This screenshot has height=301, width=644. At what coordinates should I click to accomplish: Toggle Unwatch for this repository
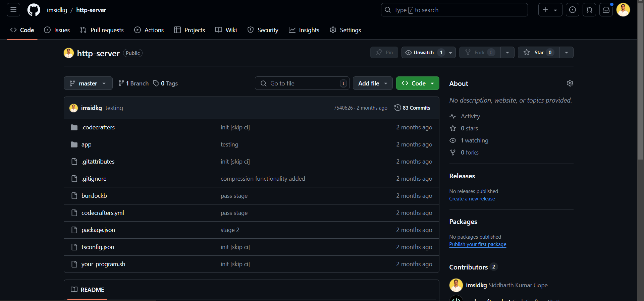pyautogui.click(x=420, y=53)
